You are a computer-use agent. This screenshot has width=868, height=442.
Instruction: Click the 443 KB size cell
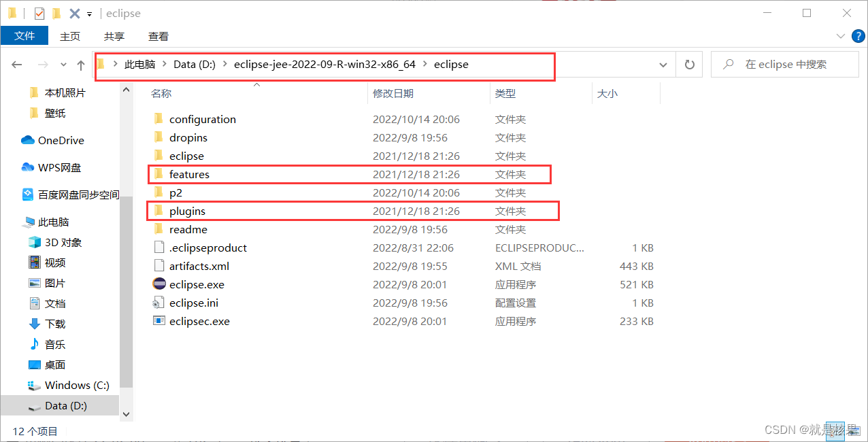(x=637, y=266)
